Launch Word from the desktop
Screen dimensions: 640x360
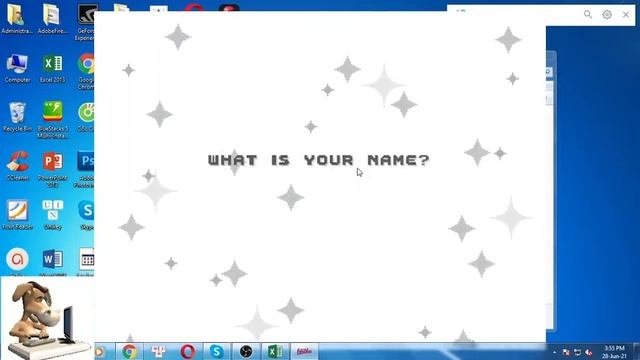(53, 260)
